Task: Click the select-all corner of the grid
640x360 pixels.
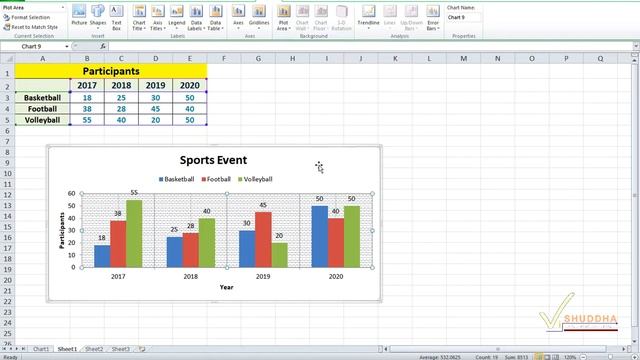Action: tap(7, 59)
